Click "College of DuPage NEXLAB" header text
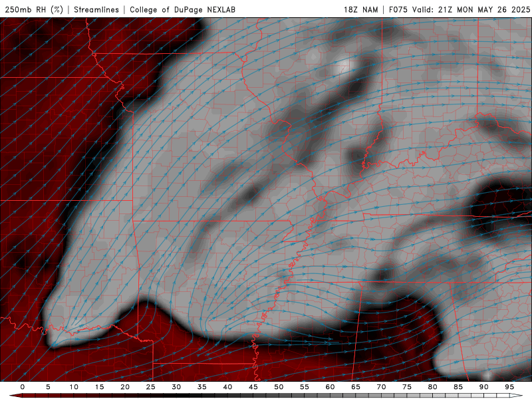Viewport: 532px width, 399px height. [x=182, y=9]
